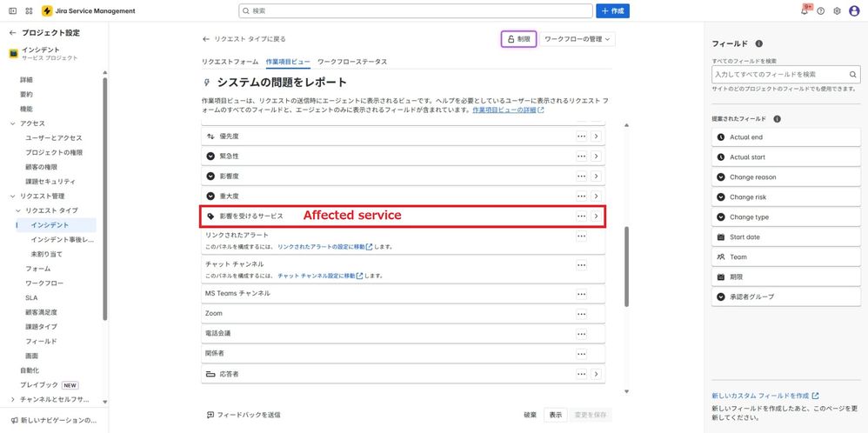Open the app switcher grid icon
Viewport: 868px width, 433px height.
(30, 11)
